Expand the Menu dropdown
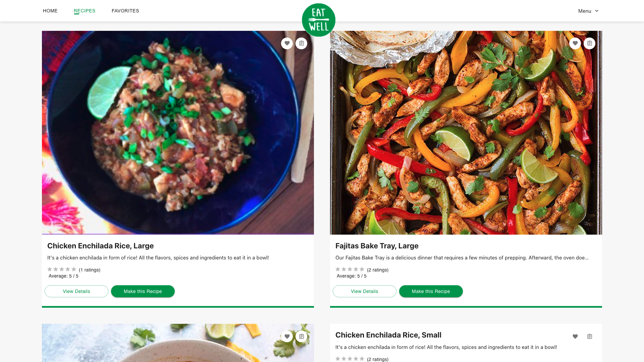644x362 pixels. [588, 11]
